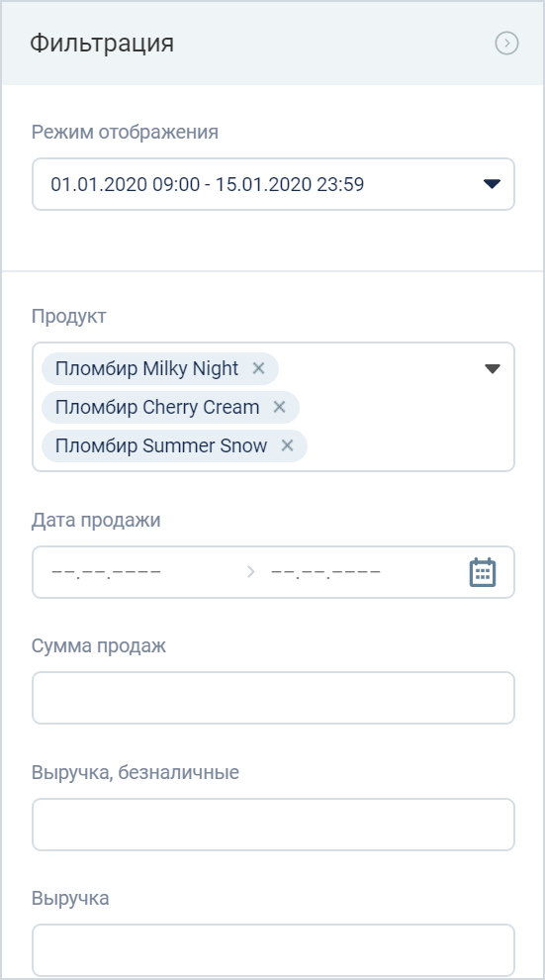
Task: Select the Пломбир Summer Snow chip
Action: (161, 445)
